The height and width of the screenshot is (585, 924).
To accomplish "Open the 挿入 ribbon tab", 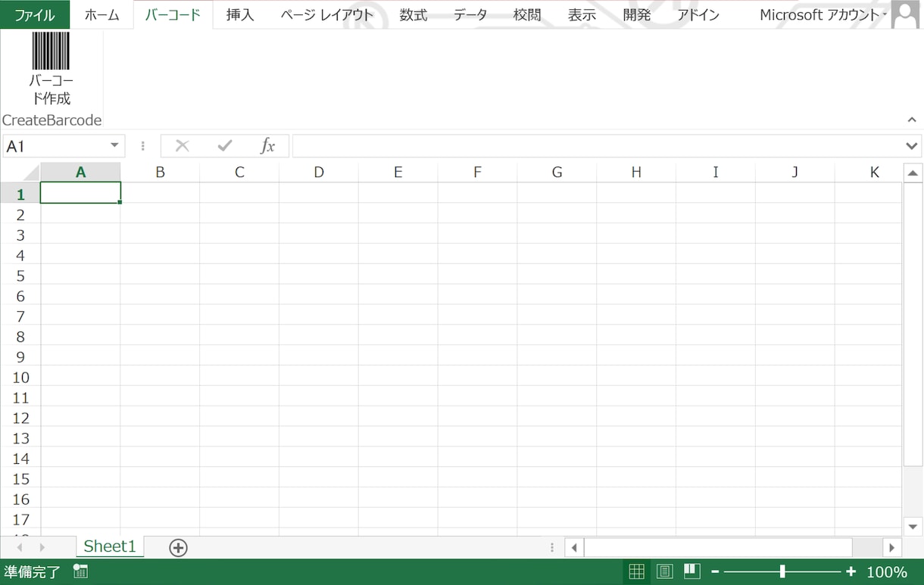I will coord(240,15).
